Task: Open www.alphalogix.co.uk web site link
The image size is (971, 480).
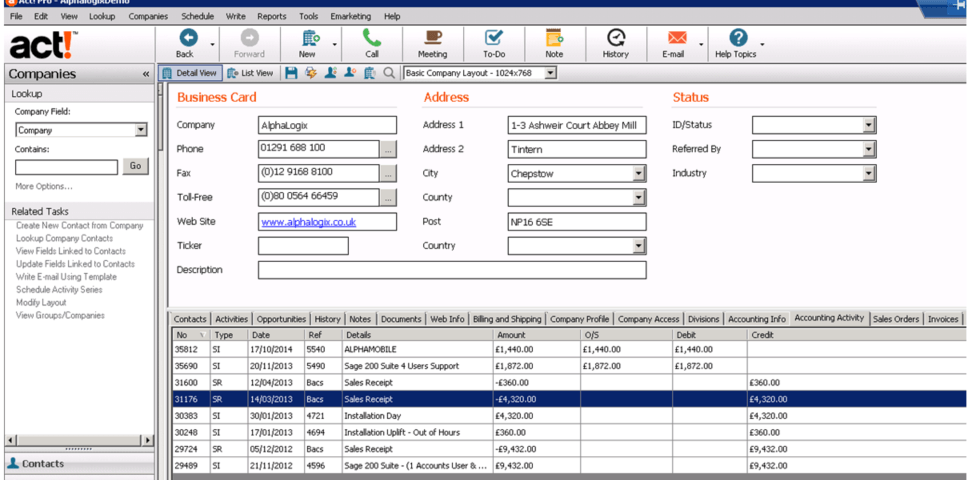Action: point(308,222)
